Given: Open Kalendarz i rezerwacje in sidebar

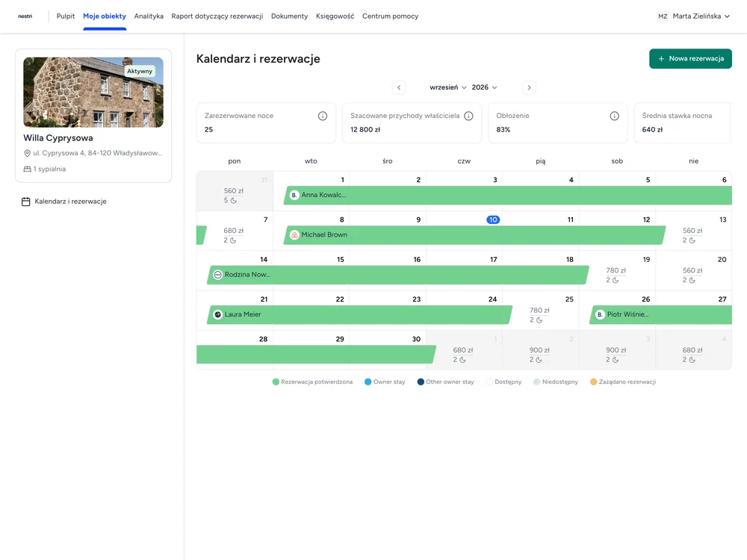Looking at the screenshot, I should click(x=64, y=202).
